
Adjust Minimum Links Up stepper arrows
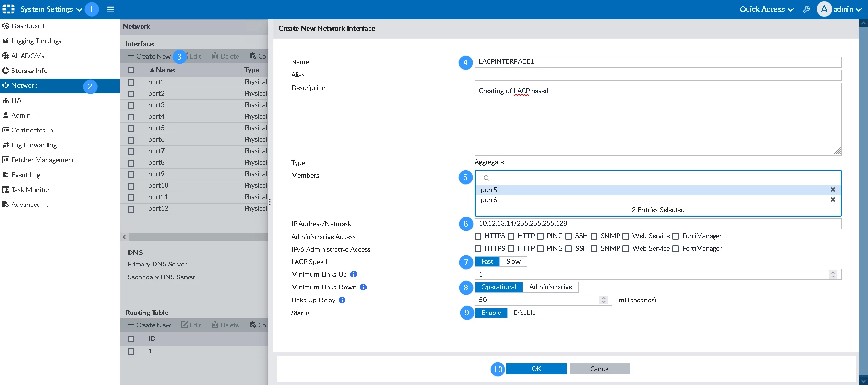[833, 275]
